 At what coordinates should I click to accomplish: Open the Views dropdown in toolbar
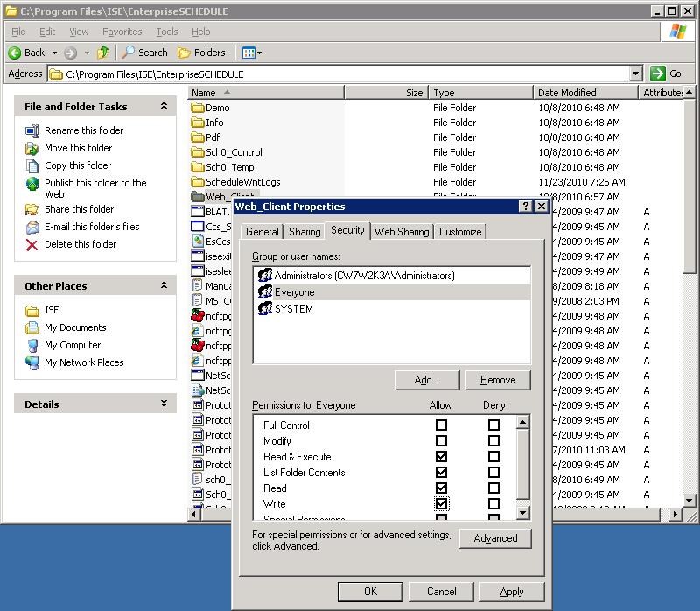pyautogui.click(x=252, y=53)
